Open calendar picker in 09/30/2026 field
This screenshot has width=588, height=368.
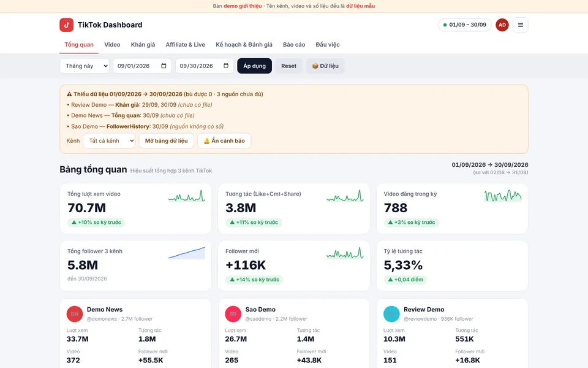click(226, 66)
